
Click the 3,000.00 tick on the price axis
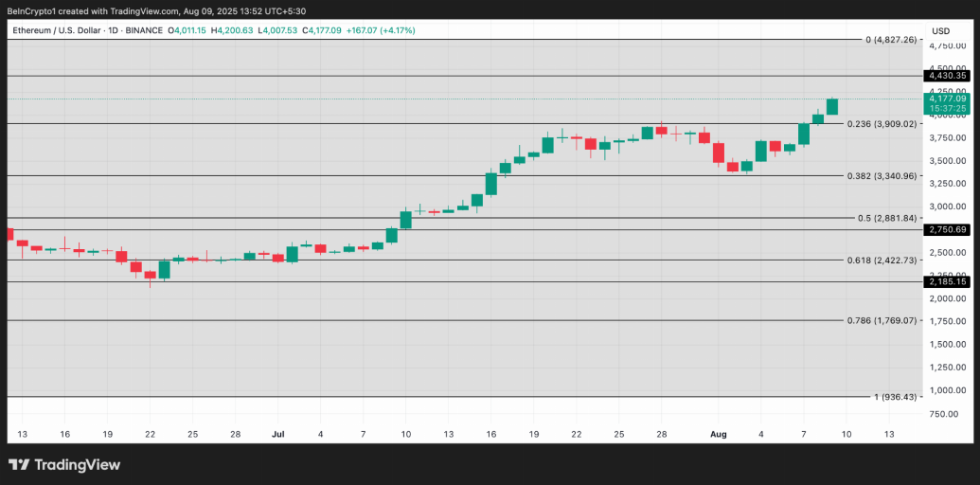coord(948,207)
